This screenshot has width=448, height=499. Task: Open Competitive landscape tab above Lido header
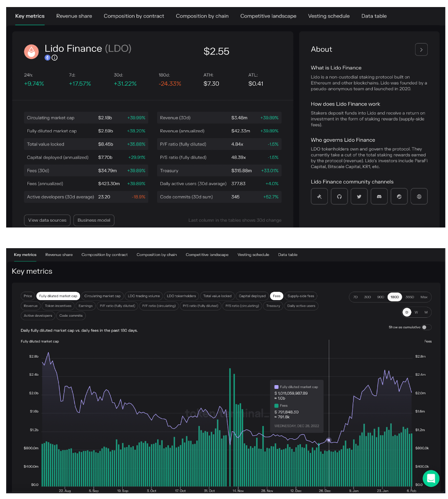coord(268,16)
